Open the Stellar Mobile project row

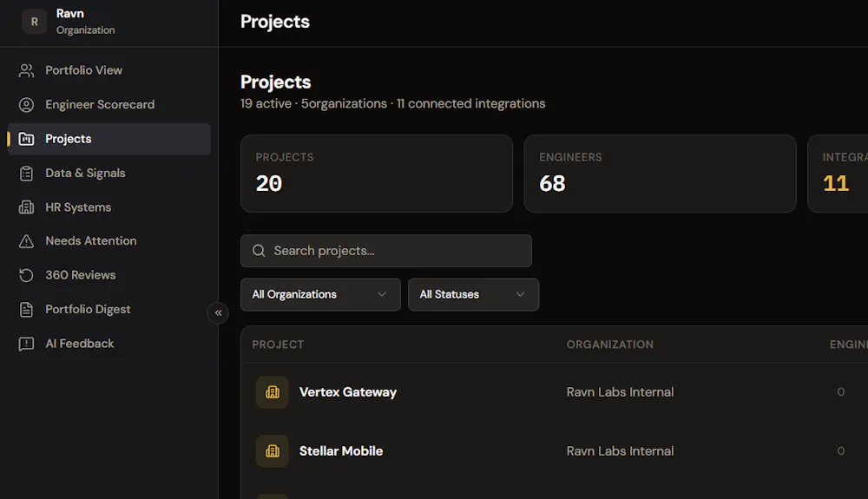[555, 451]
